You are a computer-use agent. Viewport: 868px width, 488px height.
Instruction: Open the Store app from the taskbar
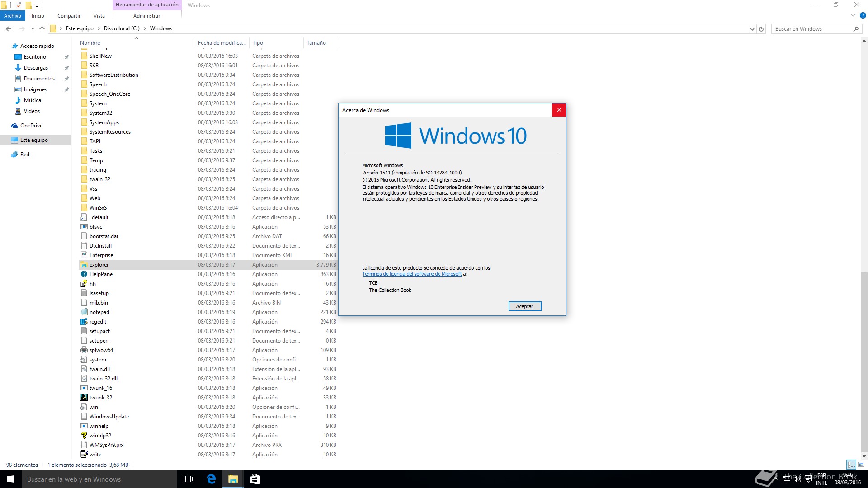click(x=255, y=479)
